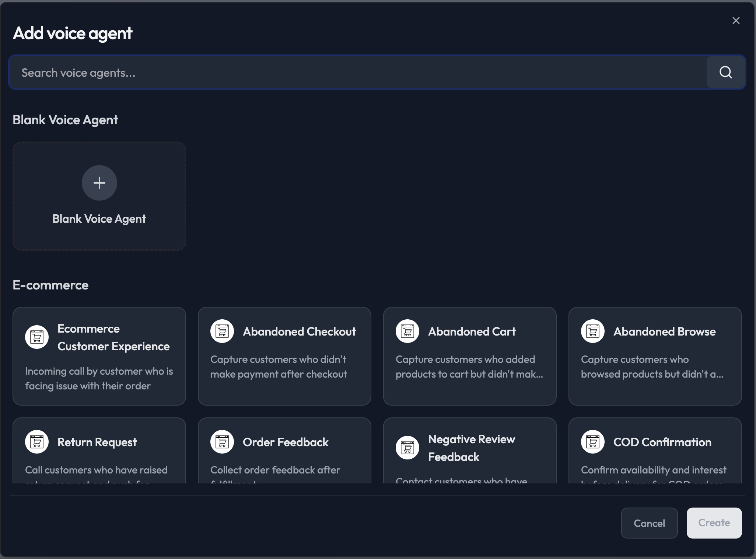Click the Abandoned Cart template icon

407,331
